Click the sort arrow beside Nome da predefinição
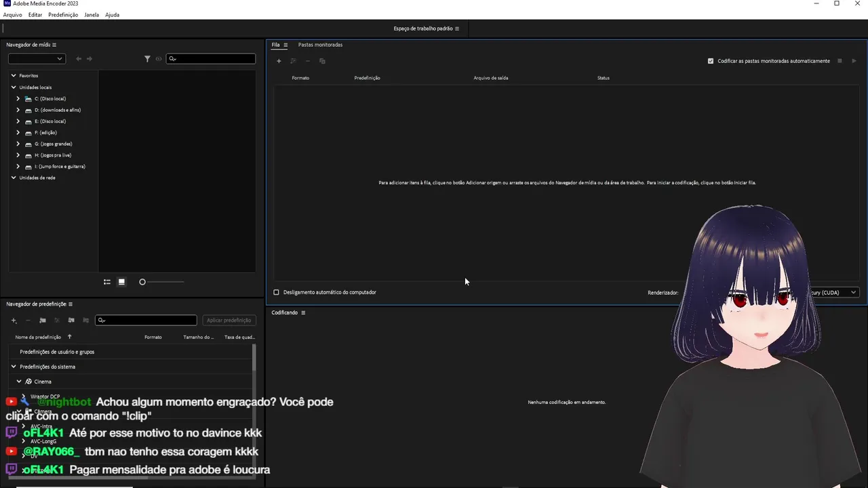Screen dimensions: 868x488 69,337
